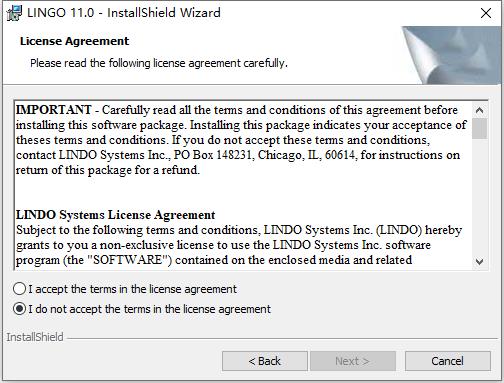This screenshot has width=504, height=383.
Task: Click the license text scrollbar down arrow
Action: (x=479, y=262)
